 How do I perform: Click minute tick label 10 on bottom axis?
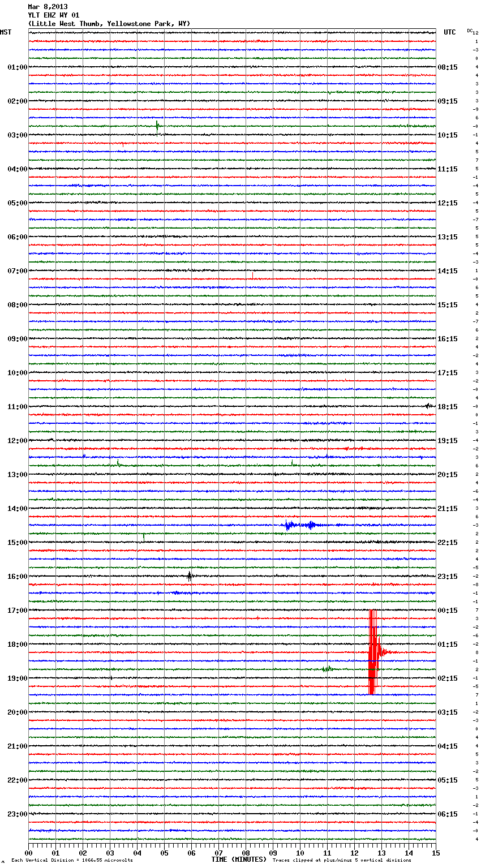click(300, 853)
